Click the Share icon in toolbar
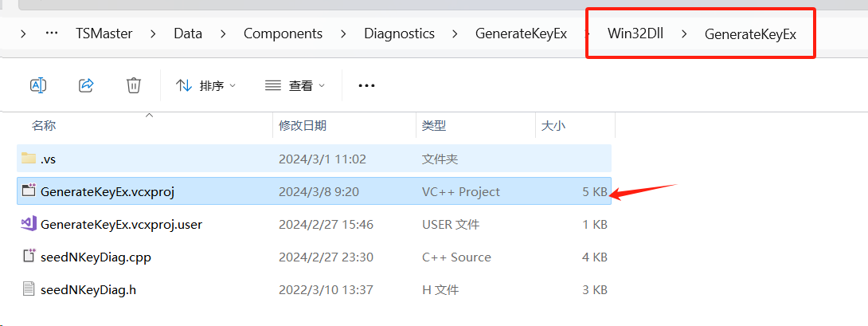Image resolution: width=868 pixels, height=326 pixels. (86, 84)
